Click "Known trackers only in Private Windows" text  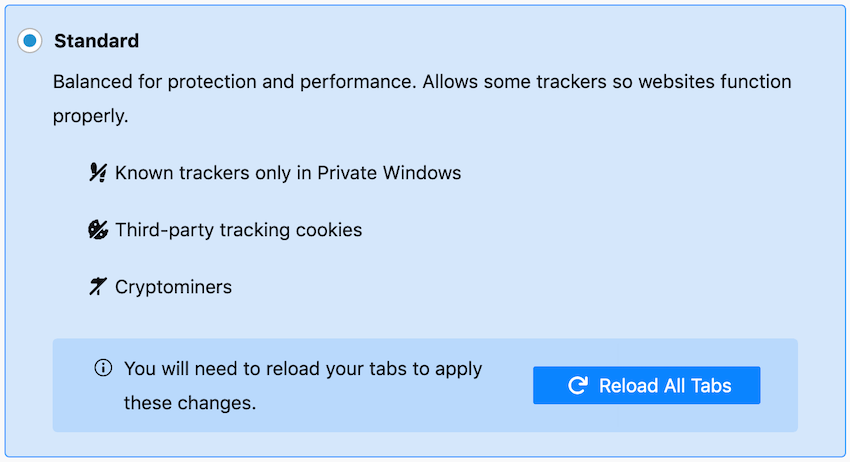(x=288, y=173)
